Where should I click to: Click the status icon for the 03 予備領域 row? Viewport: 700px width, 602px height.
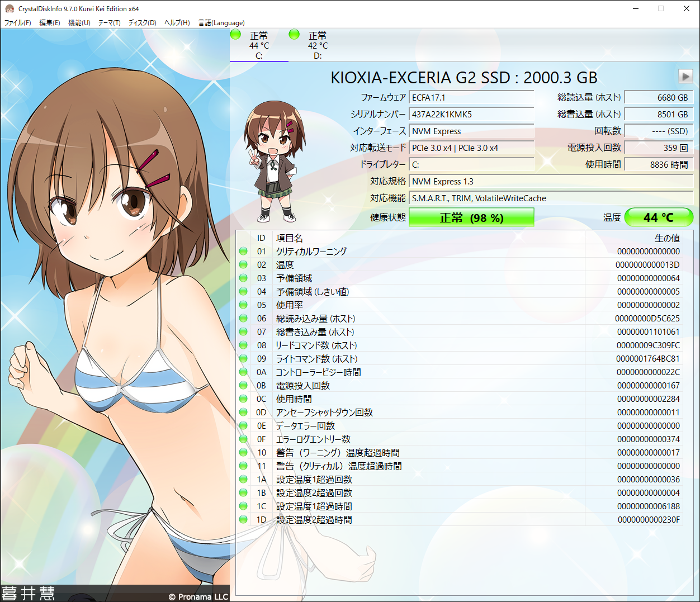[243, 278]
